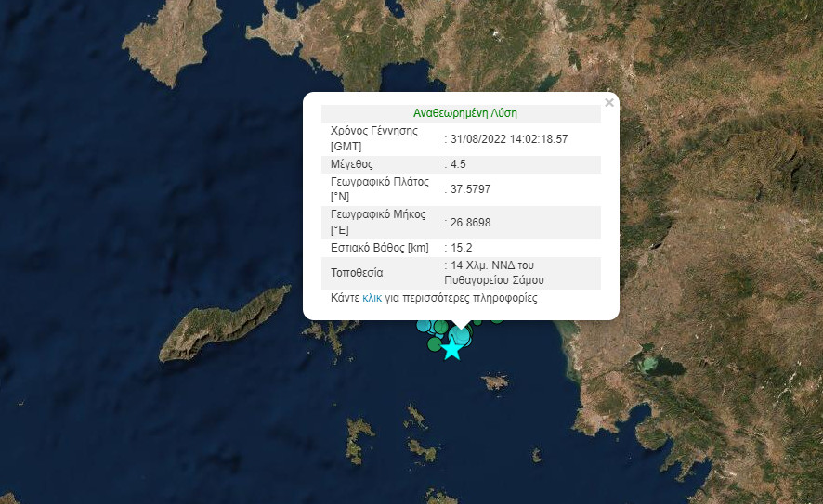
Task: Click the origin time 31/08/2022 14:02:18.57
Action: coord(508,139)
